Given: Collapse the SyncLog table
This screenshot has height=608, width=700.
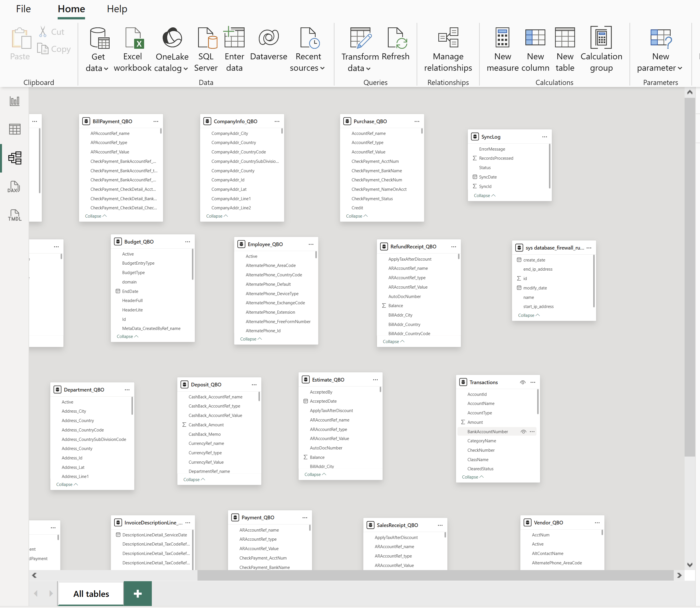Looking at the screenshot, I should pos(485,195).
